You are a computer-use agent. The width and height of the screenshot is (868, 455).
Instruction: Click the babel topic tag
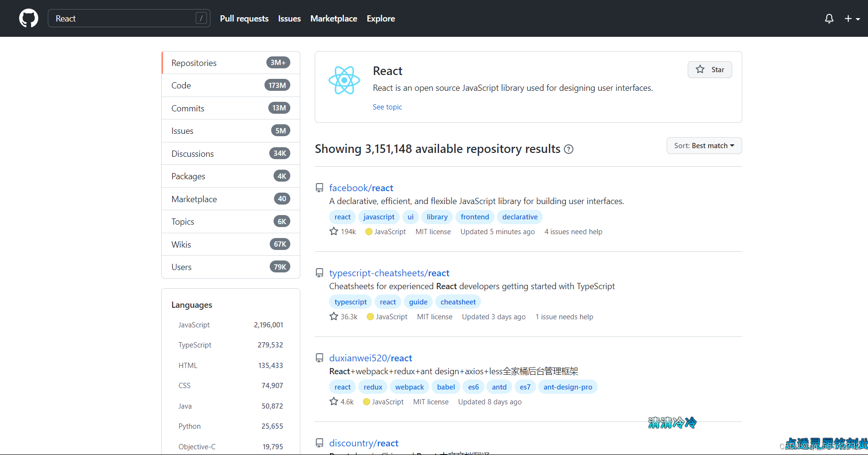point(446,387)
